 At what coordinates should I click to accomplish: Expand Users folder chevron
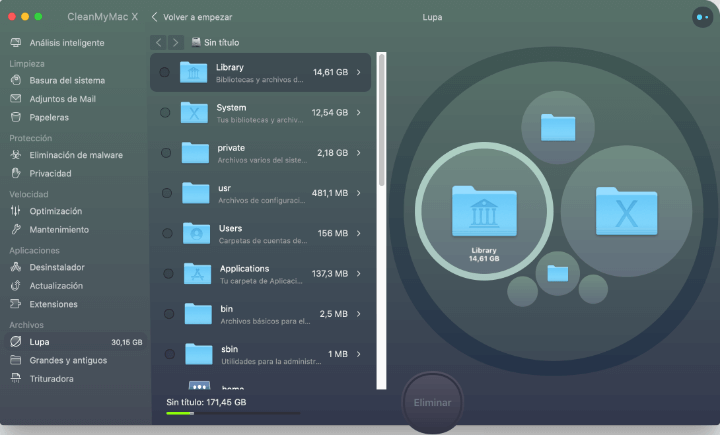[359, 233]
